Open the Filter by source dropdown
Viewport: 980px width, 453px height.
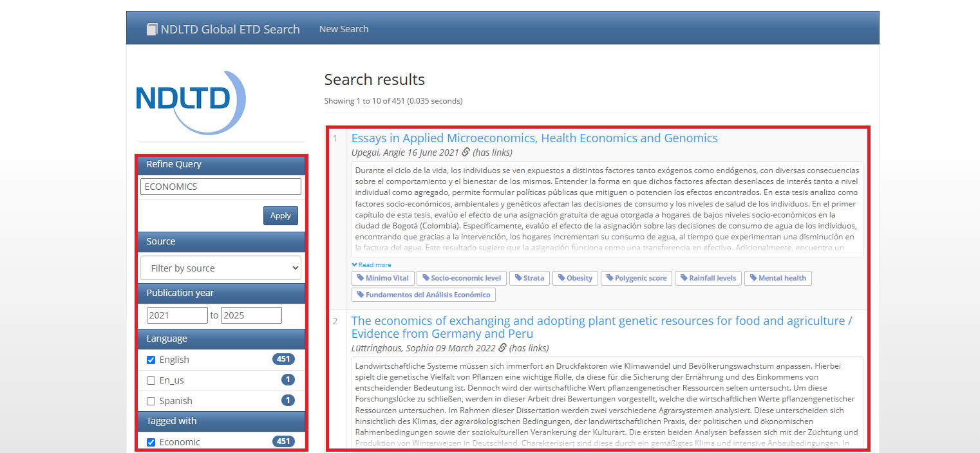tap(221, 268)
